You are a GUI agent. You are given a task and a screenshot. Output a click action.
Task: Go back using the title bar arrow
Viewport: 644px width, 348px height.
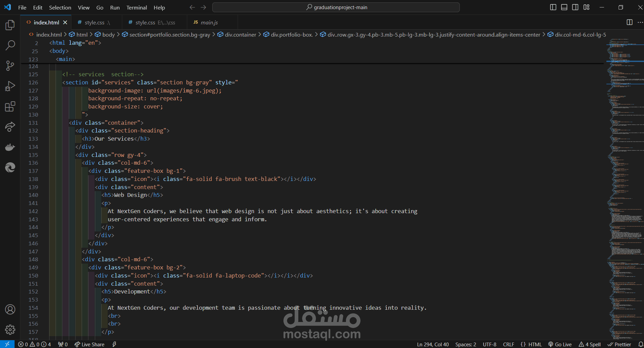point(192,7)
